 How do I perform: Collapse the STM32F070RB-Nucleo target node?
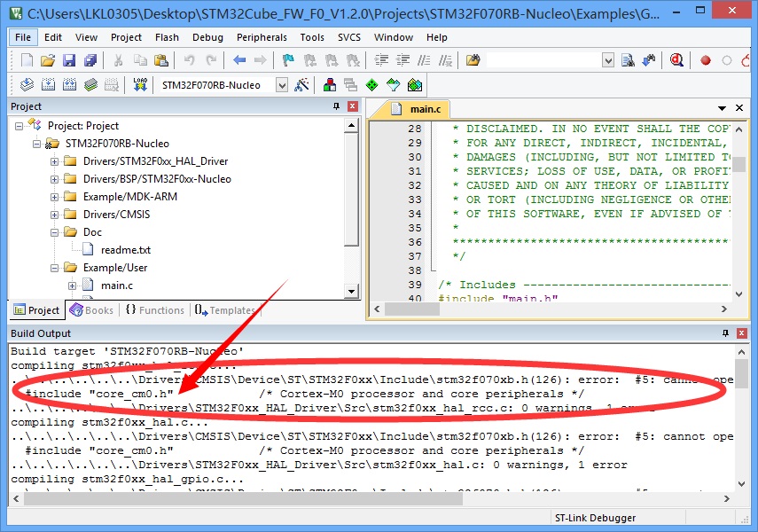pyautogui.click(x=36, y=145)
